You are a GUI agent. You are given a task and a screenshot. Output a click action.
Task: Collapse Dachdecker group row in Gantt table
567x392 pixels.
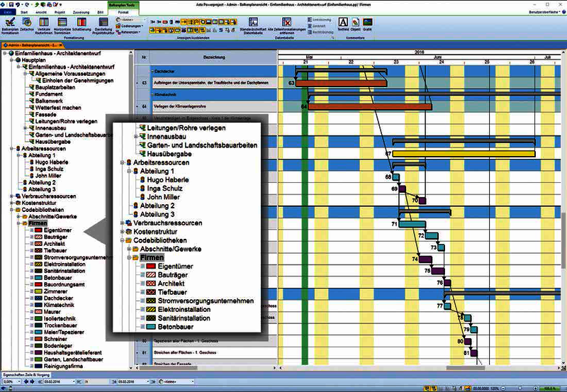152,72
